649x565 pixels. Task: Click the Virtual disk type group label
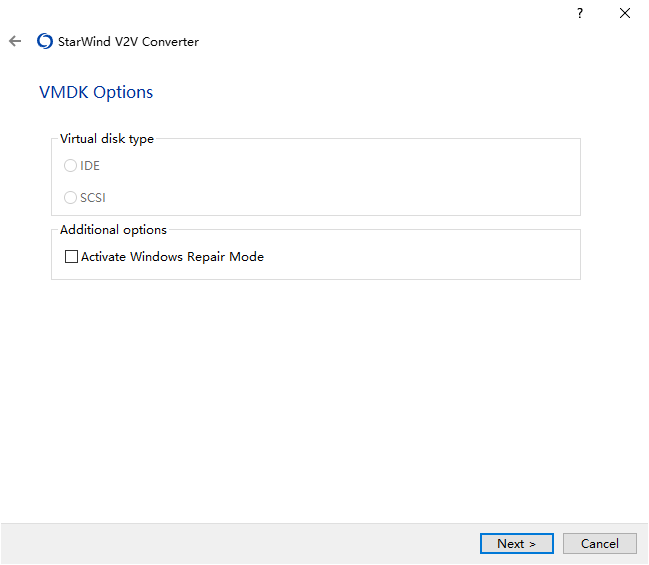point(107,139)
